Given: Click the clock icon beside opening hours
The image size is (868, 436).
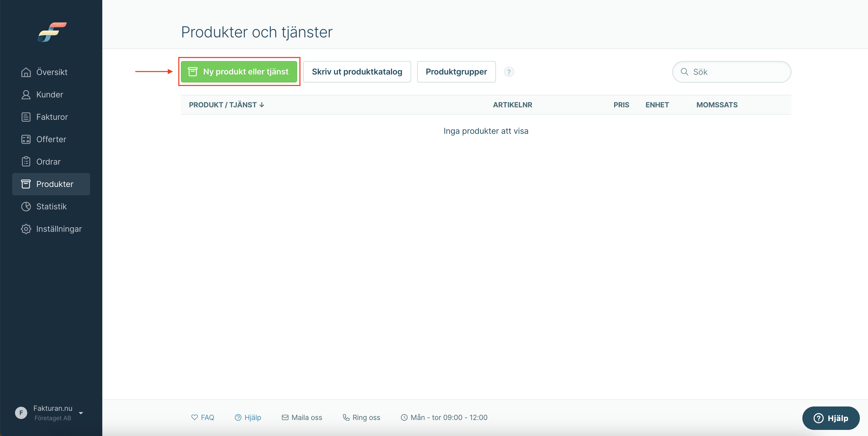Looking at the screenshot, I should (x=404, y=417).
